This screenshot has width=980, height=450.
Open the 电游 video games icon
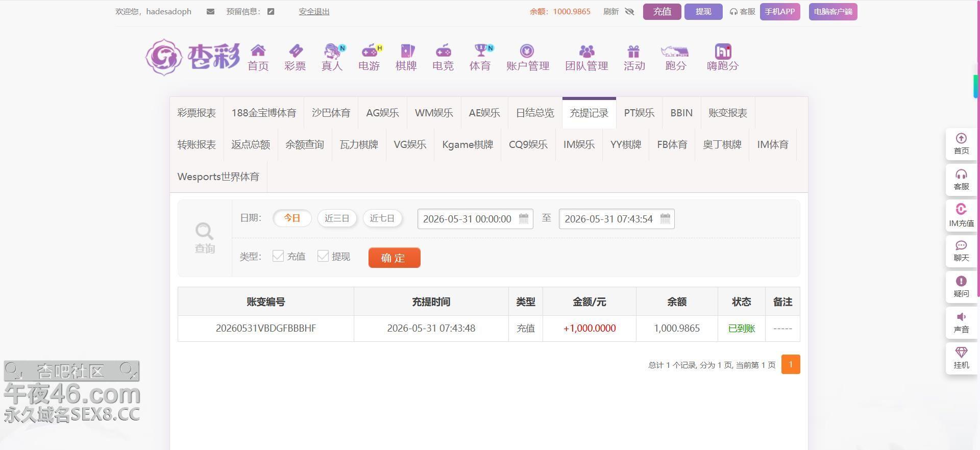(371, 50)
